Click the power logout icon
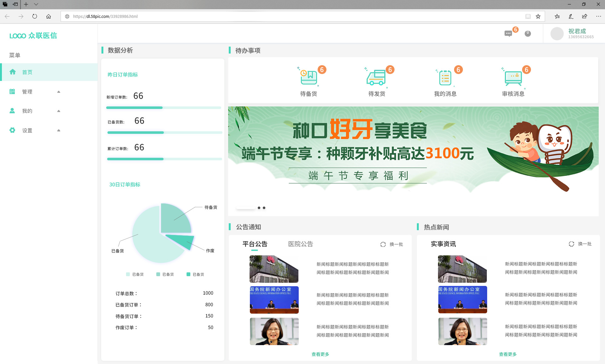The height and width of the screenshot is (364, 605). coord(528,33)
